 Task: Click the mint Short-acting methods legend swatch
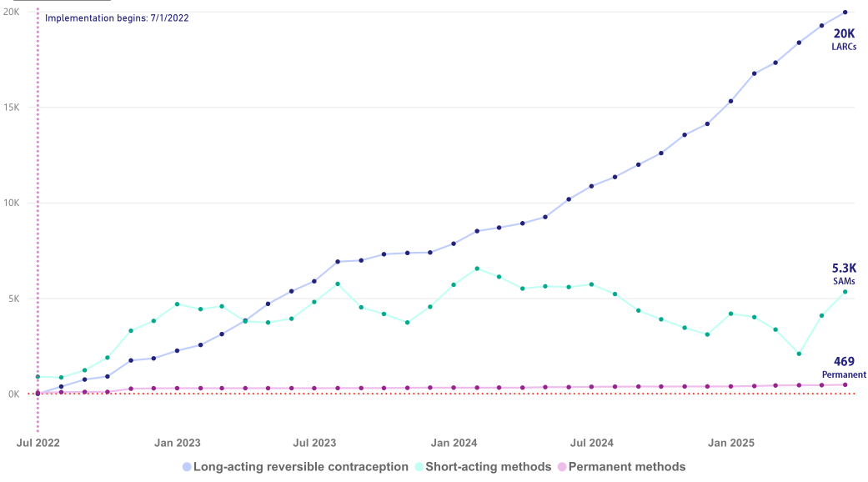[x=419, y=467]
